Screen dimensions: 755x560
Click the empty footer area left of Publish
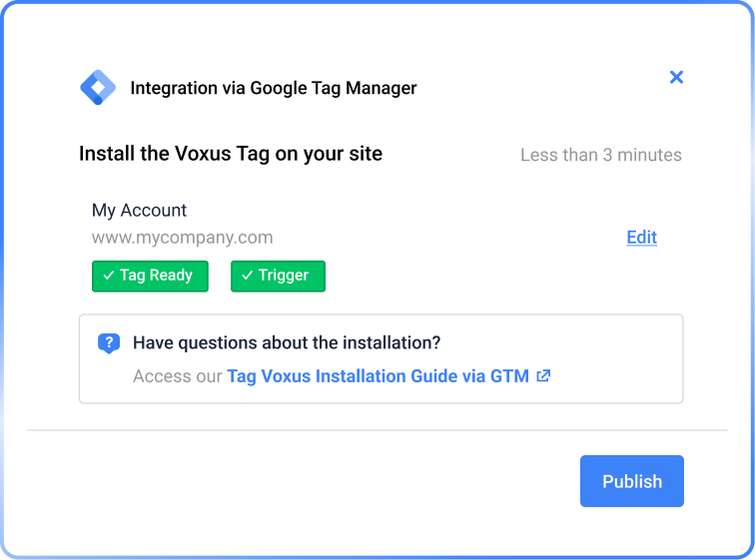[300, 481]
